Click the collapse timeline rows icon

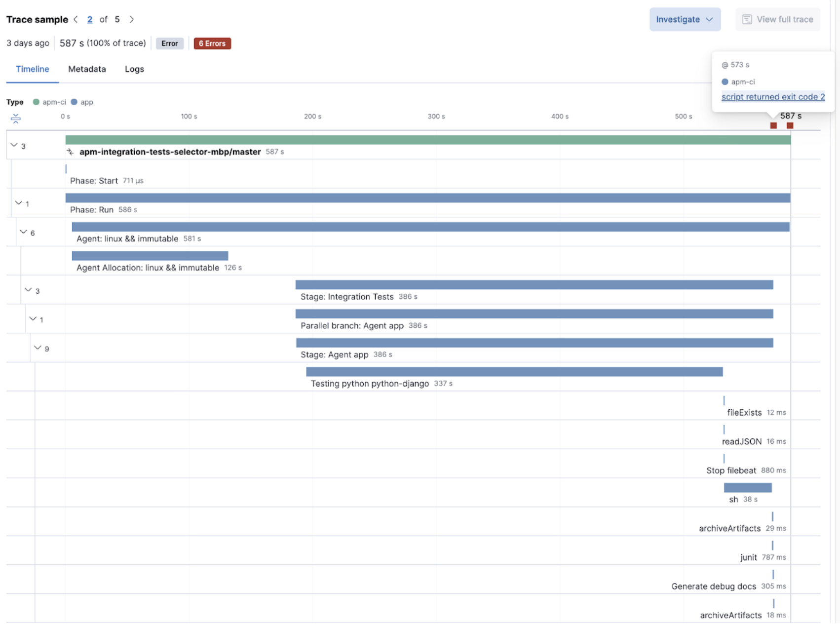coord(15,118)
